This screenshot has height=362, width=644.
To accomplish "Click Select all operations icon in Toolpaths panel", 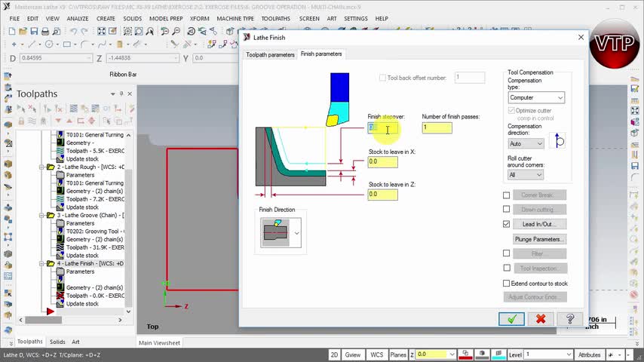I will coord(21,109).
